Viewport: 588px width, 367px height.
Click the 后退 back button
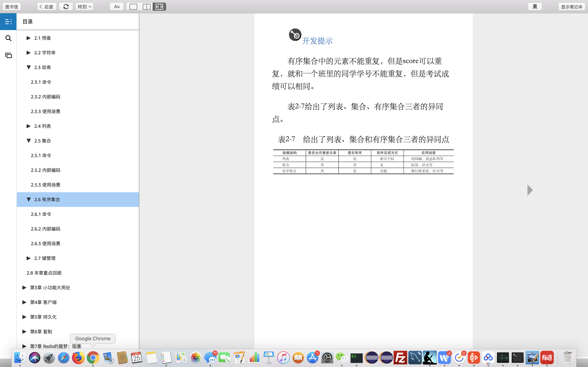coord(47,7)
